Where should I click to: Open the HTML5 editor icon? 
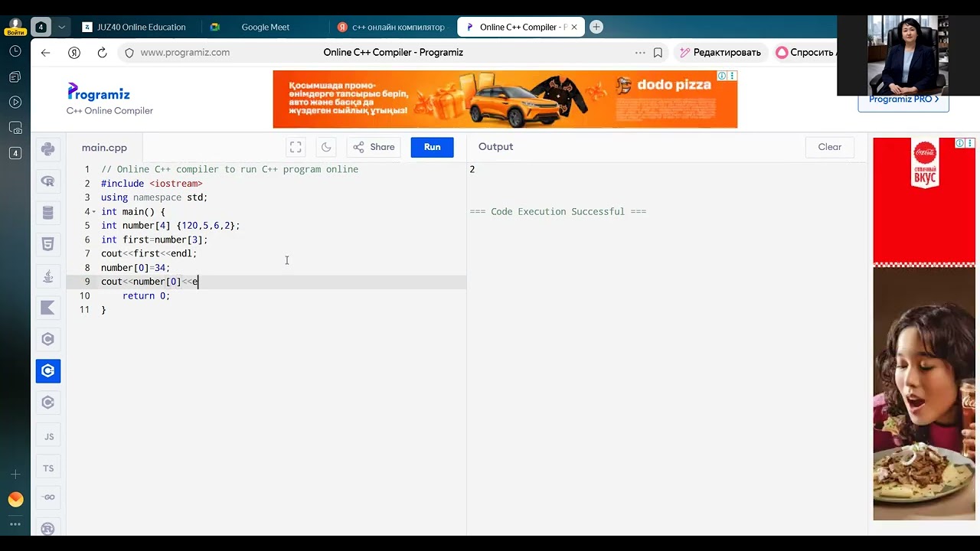47,244
